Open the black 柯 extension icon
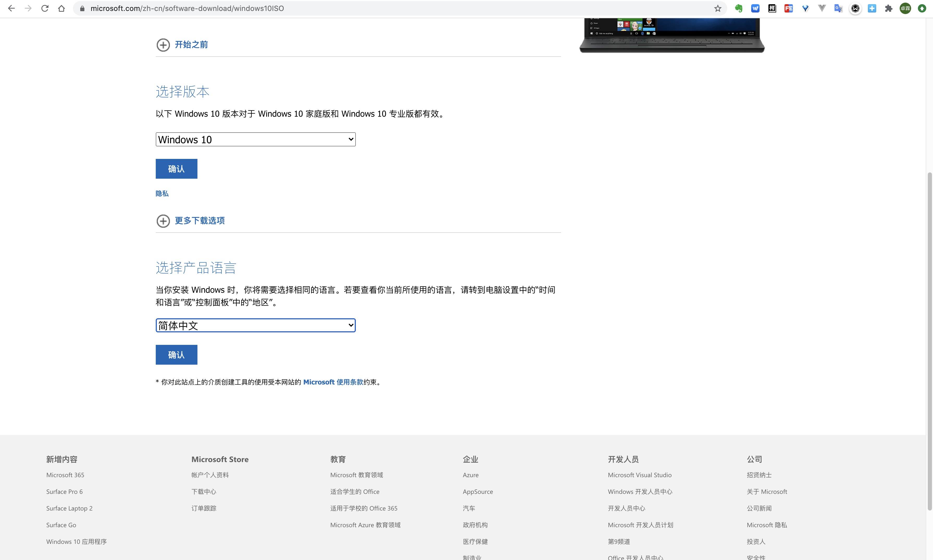The width and height of the screenshot is (933, 560). tap(772, 8)
